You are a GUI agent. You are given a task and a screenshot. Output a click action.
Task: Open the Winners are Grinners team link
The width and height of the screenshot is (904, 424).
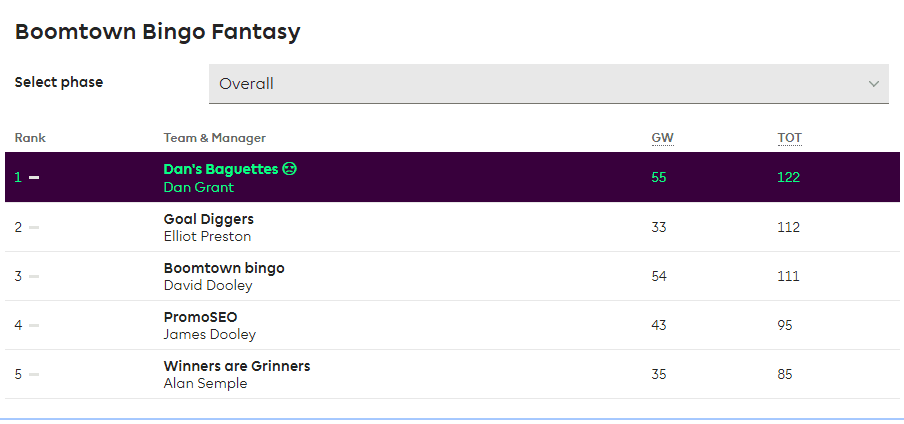point(237,366)
